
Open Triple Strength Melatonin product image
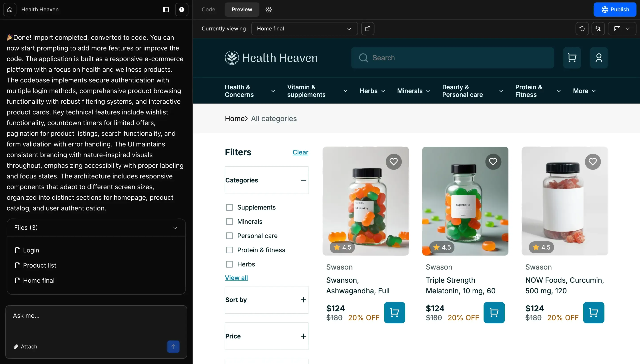465,201
